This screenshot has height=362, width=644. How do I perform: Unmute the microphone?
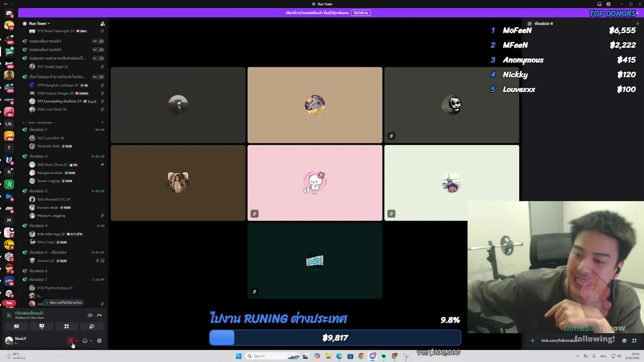tap(71, 341)
